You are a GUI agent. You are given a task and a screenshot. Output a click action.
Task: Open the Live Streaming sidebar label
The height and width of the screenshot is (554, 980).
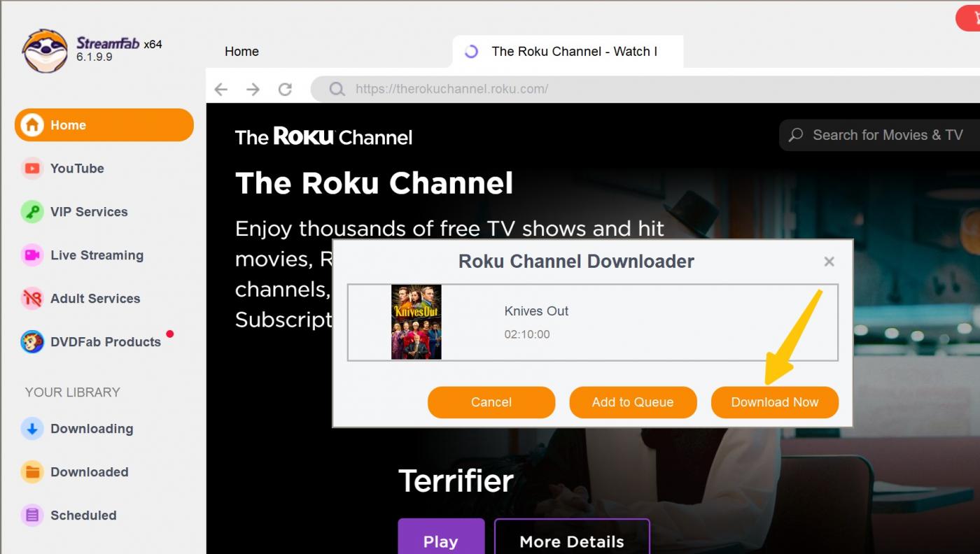[97, 255]
